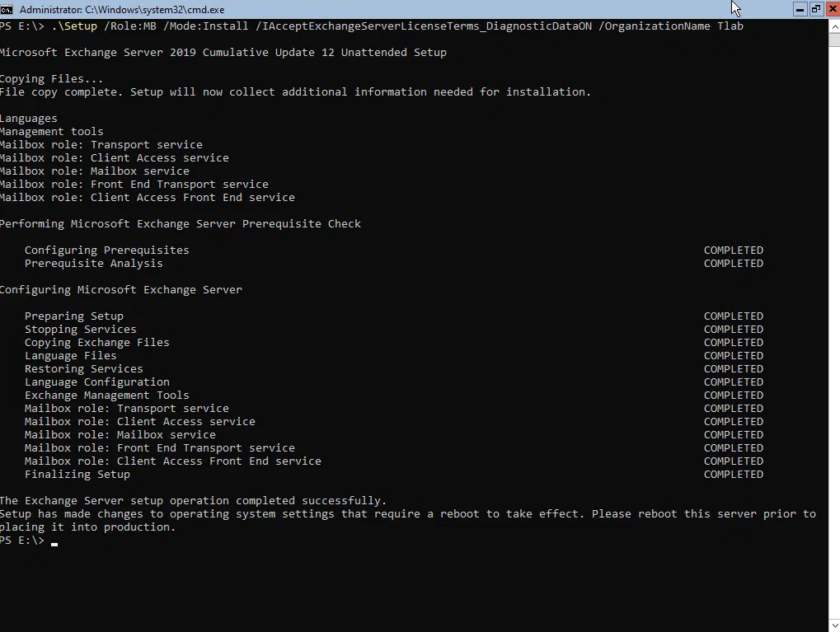This screenshot has width=840, height=632.
Task: Click the 'File copy complete.' message line
Action: tap(295, 92)
